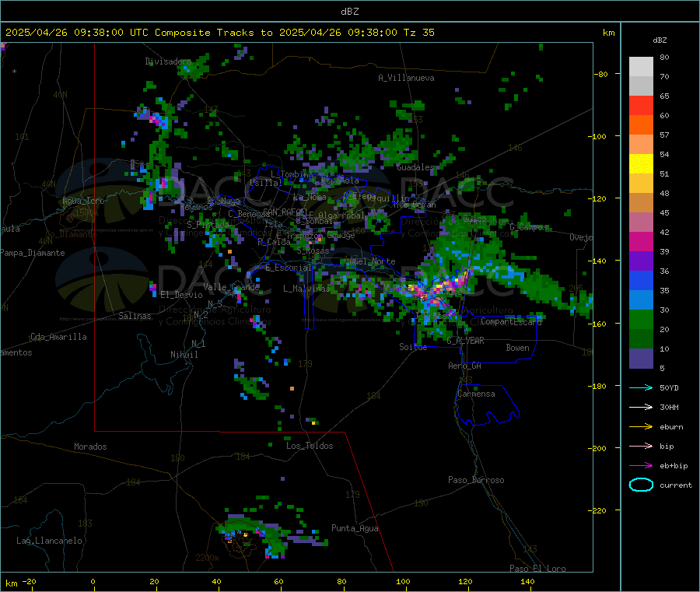Image resolution: width=700 pixels, height=592 pixels.
Task: Click the 'dBZ' title at top center
Action: pyautogui.click(x=349, y=11)
